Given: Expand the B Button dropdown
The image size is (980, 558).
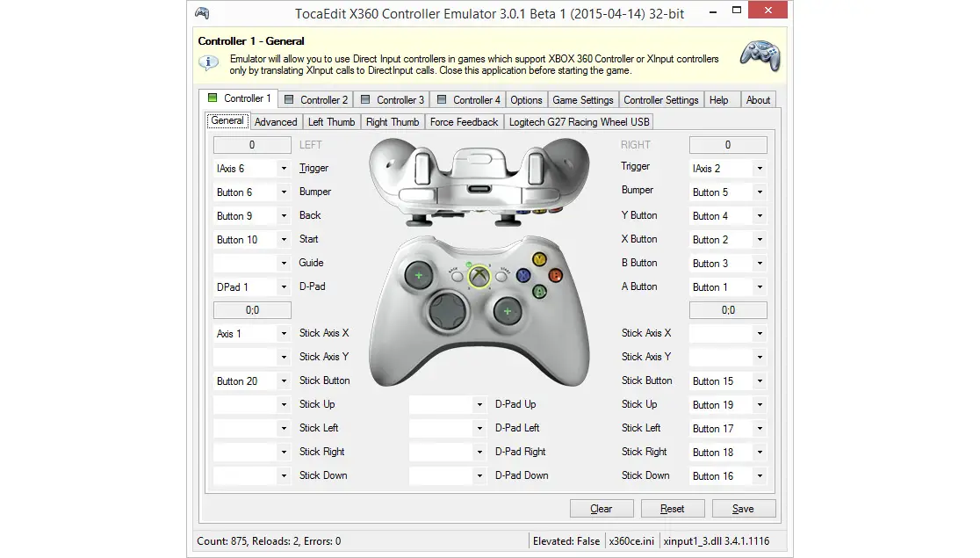Looking at the screenshot, I should coord(760,264).
